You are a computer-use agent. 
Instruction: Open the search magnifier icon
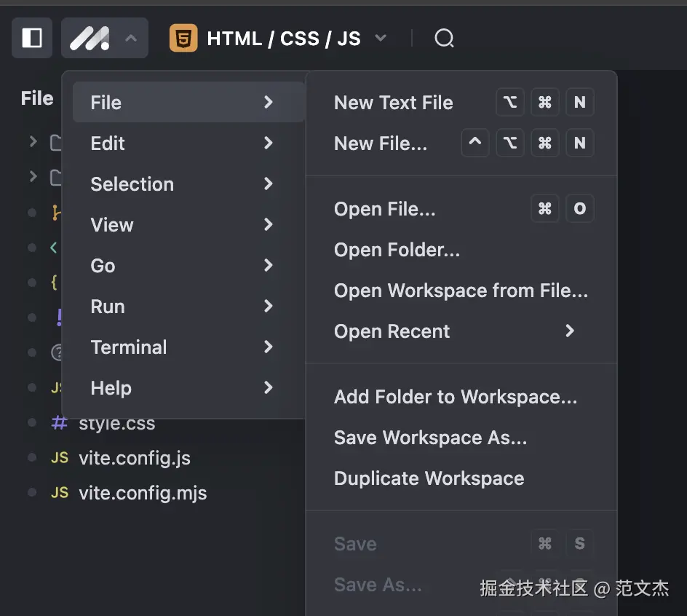444,38
